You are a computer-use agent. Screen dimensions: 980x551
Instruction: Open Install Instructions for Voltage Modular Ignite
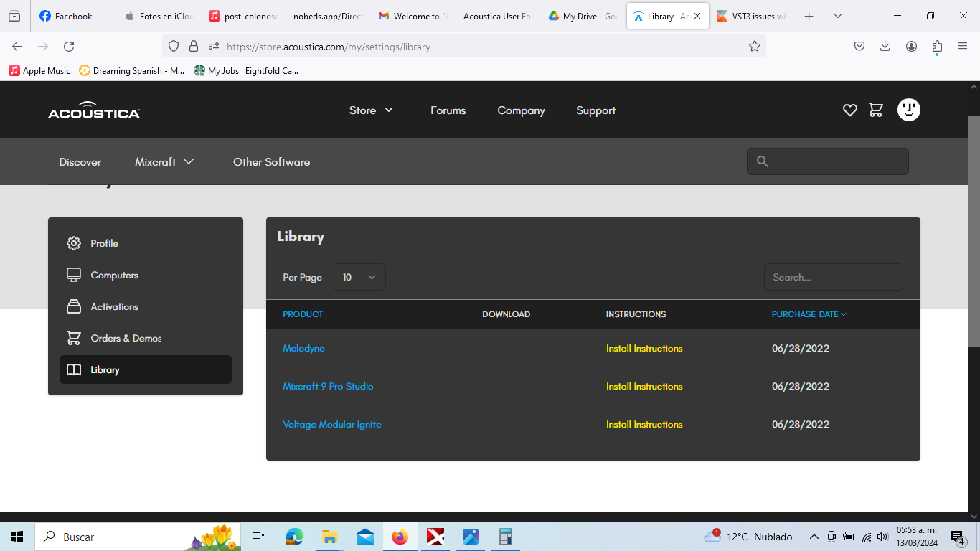[644, 424]
